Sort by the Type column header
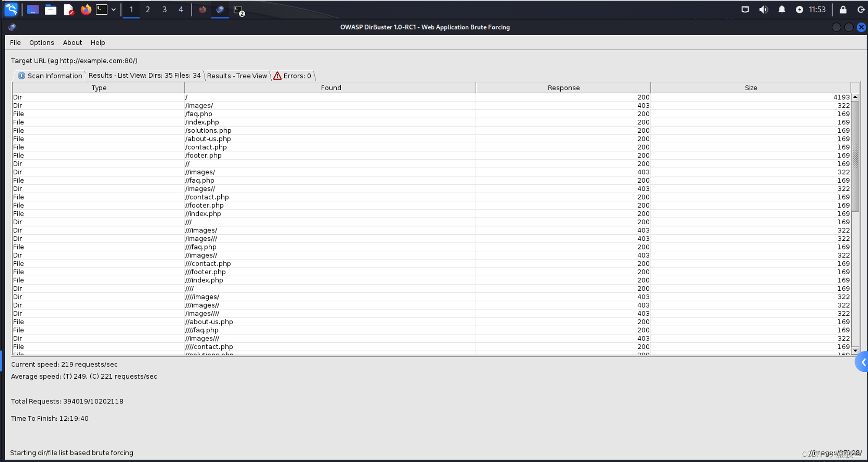Image resolution: width=868 pixels, height=462 pixels. tap(99, 88)
